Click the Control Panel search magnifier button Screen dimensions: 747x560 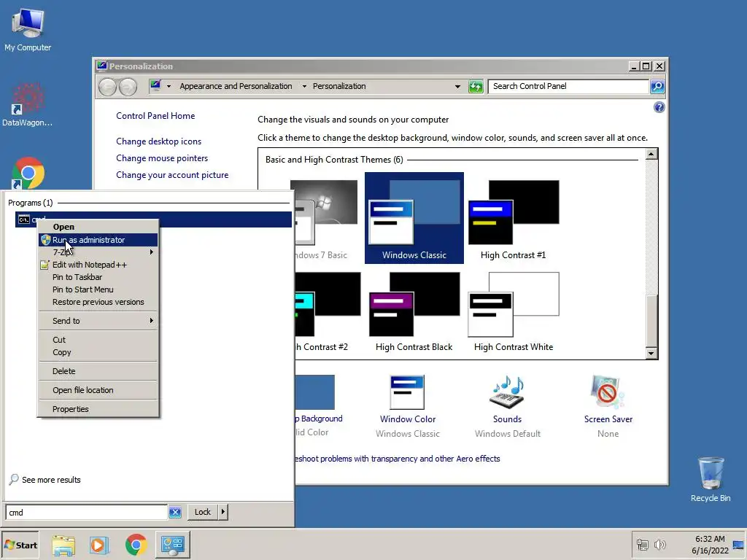657,86
